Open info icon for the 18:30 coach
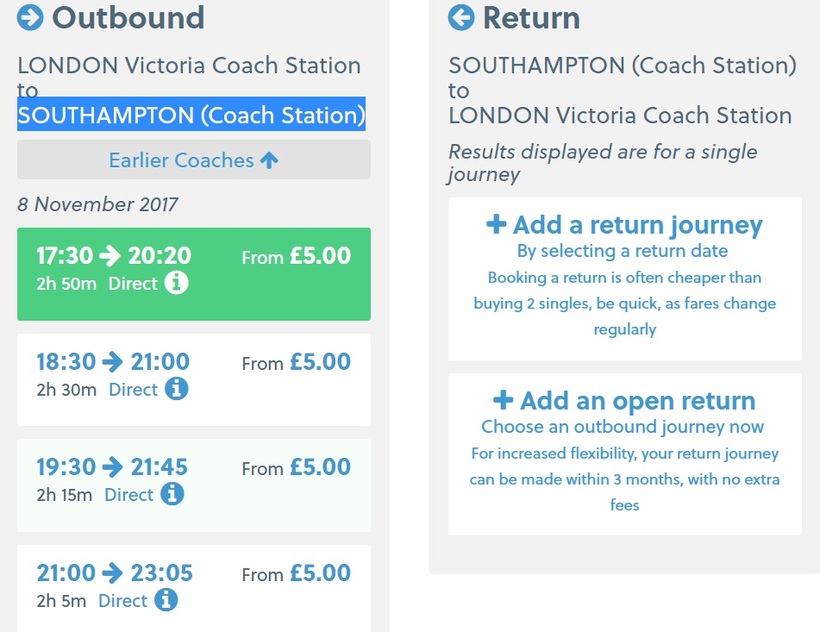Viewport: 820px width, 632px height. coord(177,389)
